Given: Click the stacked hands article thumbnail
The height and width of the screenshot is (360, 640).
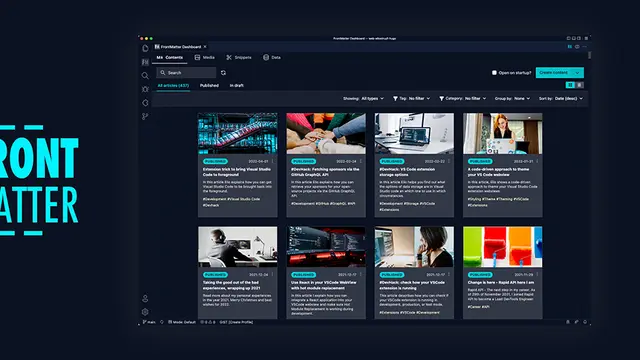Looking at the screenshot, I should pyautogui.click(x=326, y=133).
